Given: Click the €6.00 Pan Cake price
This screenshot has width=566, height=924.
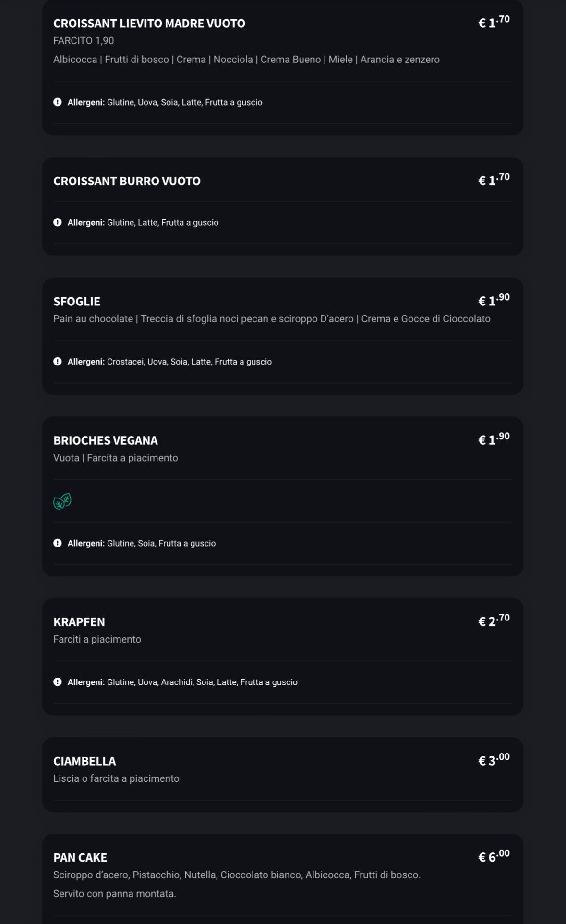Looking at the screenshot, I should pyautogui.click(x=494, y=857).
